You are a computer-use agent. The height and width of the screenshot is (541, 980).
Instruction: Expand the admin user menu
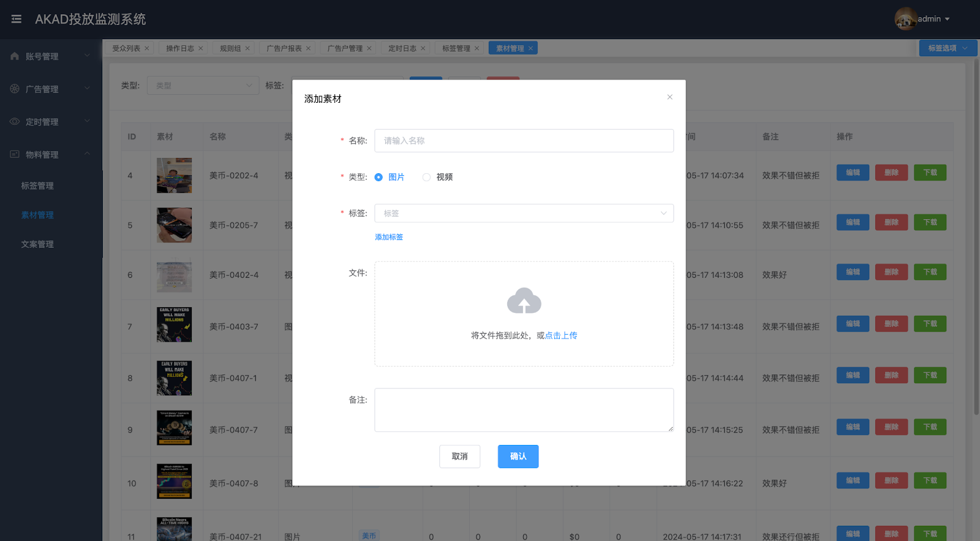(933, 19)
